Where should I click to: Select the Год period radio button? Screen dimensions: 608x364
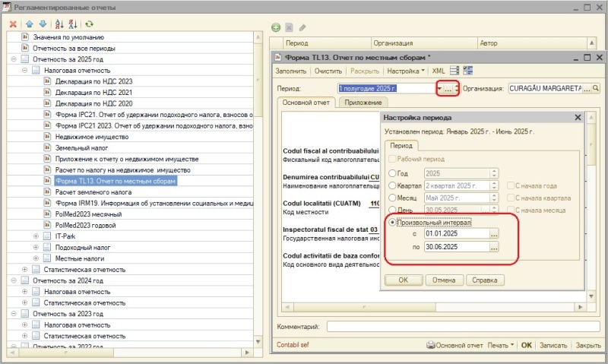392,173
